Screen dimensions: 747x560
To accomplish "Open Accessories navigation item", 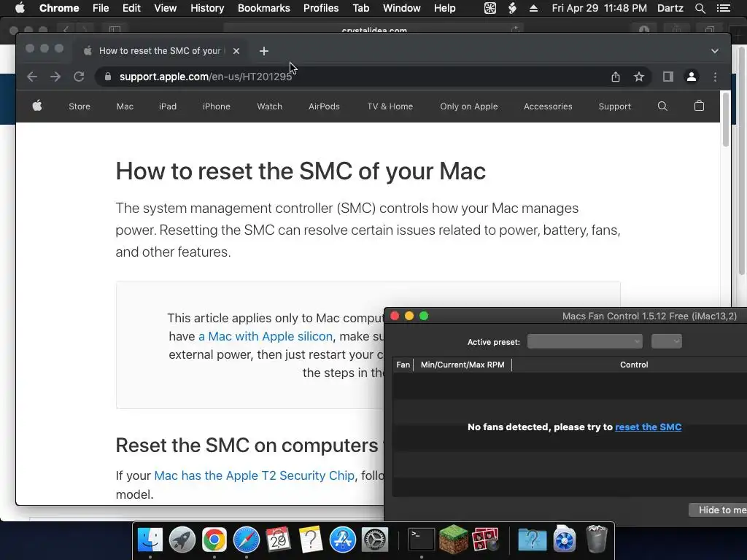I will (548, 106).
